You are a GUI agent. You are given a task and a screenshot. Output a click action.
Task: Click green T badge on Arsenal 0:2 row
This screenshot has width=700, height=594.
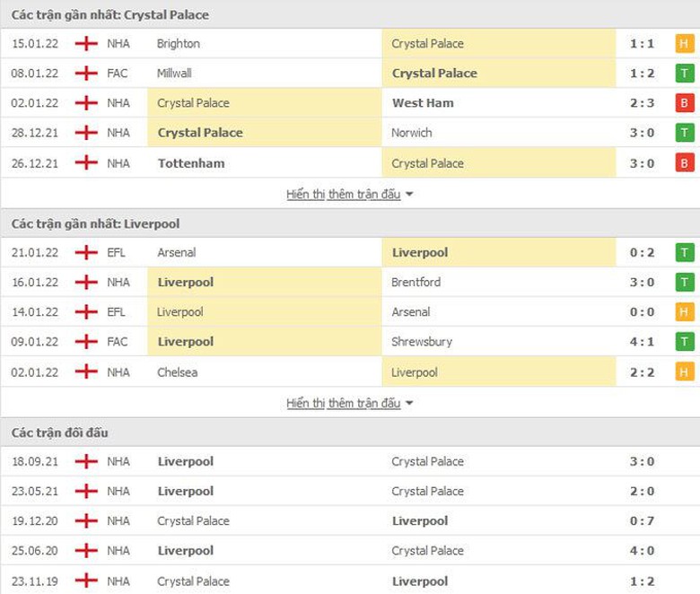pyautogui.click(x=685, y=252)
